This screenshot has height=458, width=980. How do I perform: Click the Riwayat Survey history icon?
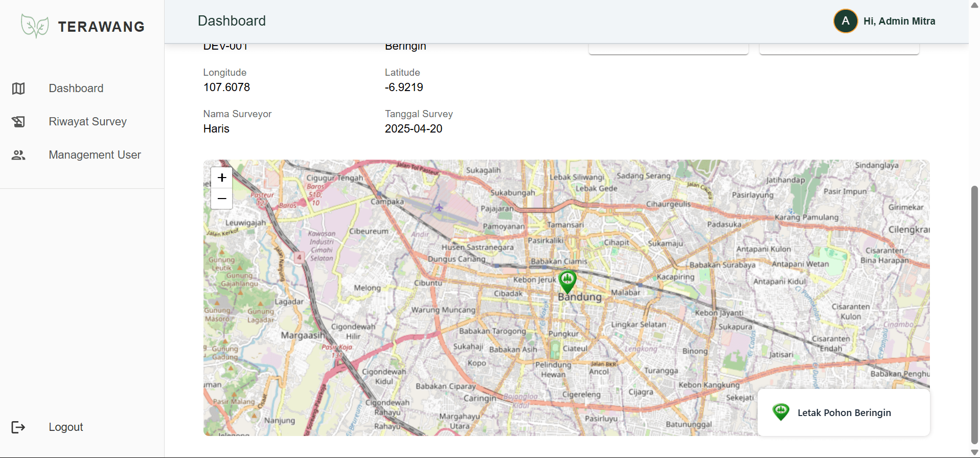[x=18, y=122]
